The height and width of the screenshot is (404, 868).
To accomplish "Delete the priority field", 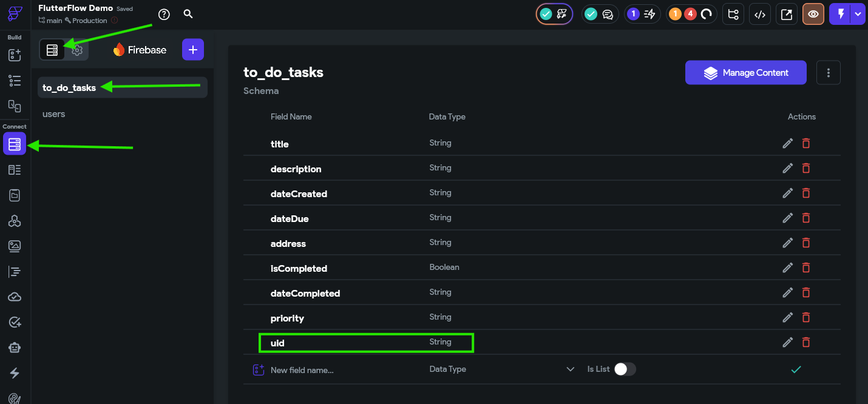I will 806,317.
